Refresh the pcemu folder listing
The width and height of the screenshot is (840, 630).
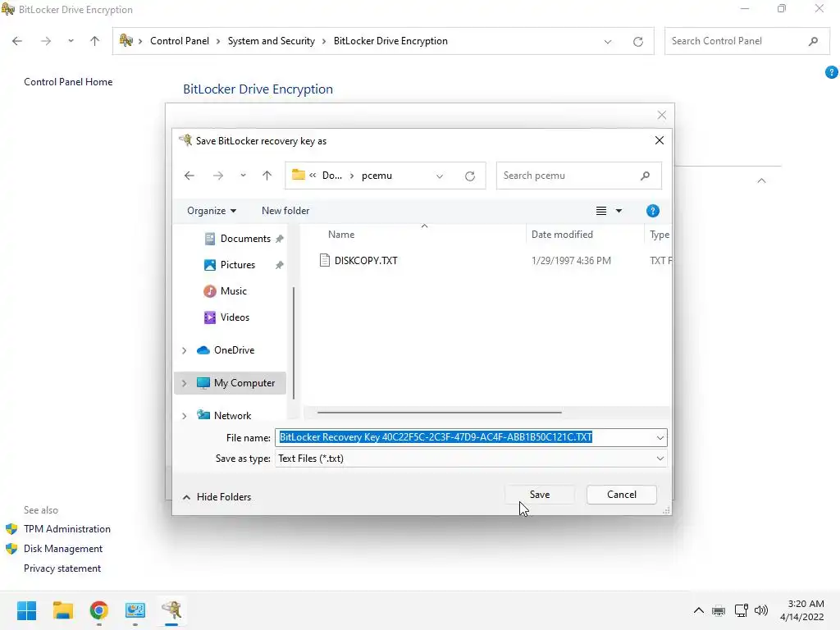(x=470, y=176)
